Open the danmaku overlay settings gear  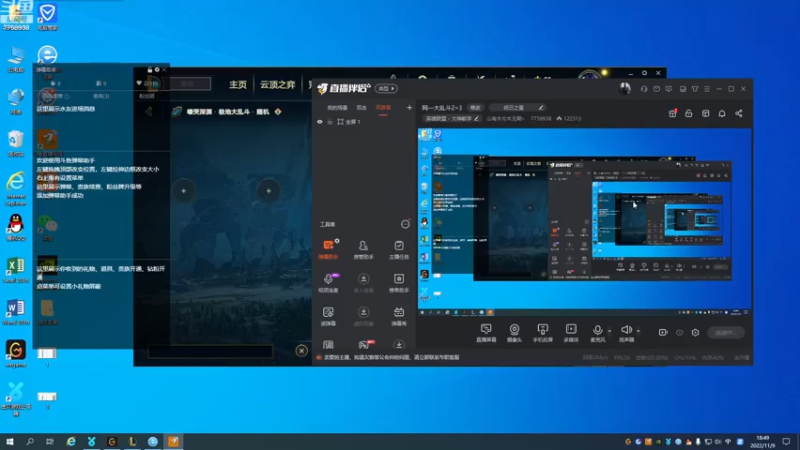tap(157, 69)
